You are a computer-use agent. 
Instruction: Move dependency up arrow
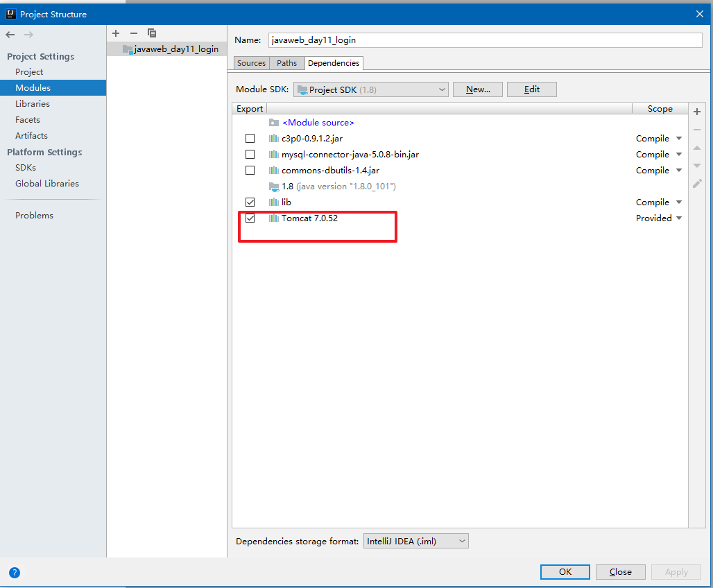[x=697, y=148]
